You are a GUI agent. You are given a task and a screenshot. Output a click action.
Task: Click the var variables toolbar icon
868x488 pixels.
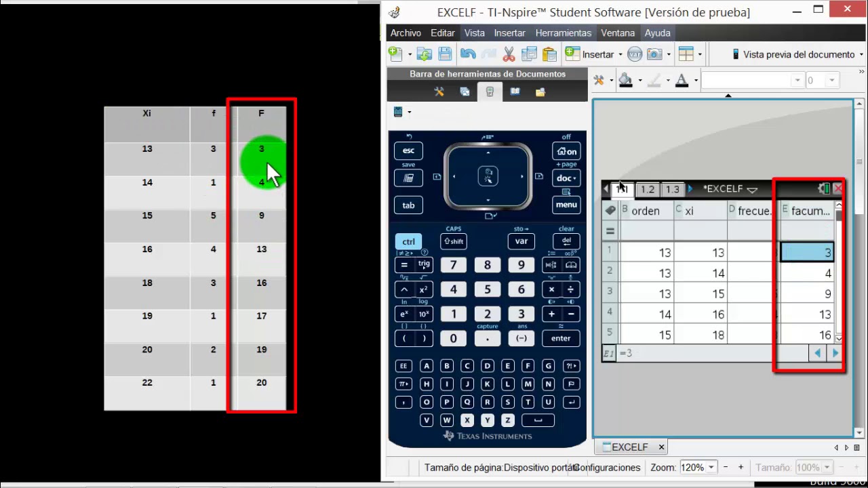(635, 54)
